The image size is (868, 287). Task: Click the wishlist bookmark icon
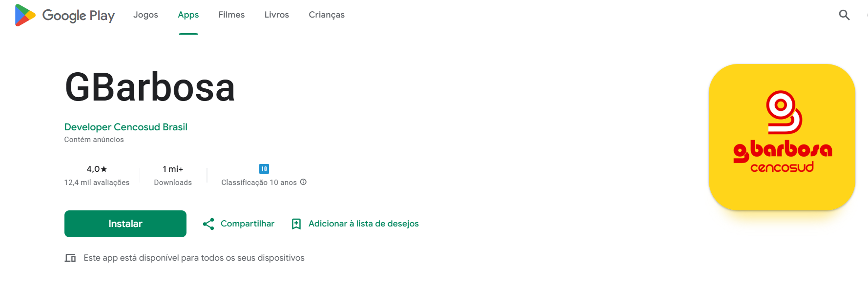coord(296,224)
